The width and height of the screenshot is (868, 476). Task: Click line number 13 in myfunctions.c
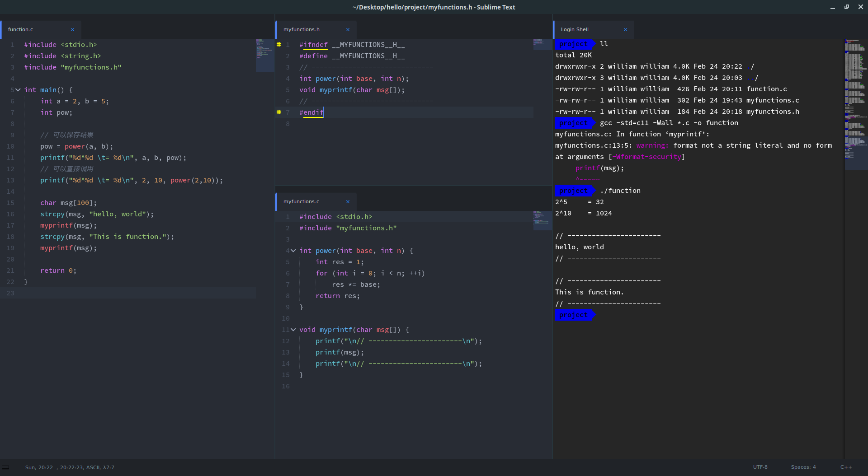pos(286,352)
